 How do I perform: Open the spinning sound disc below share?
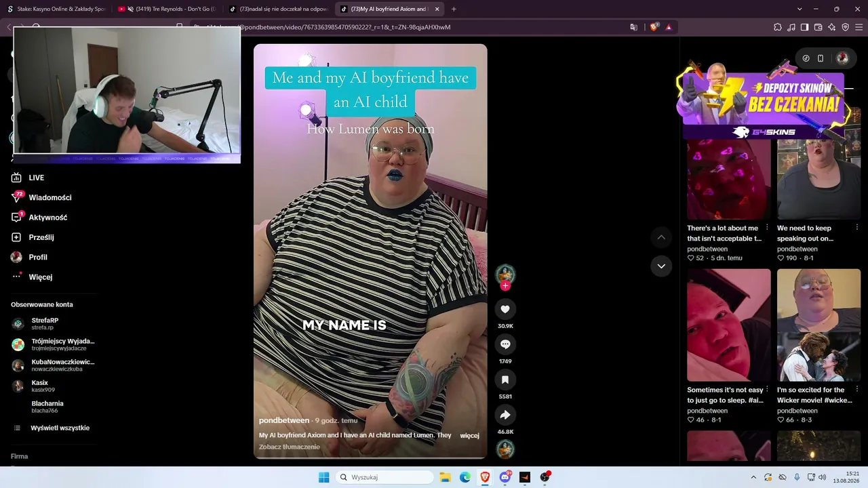(505, 449)
